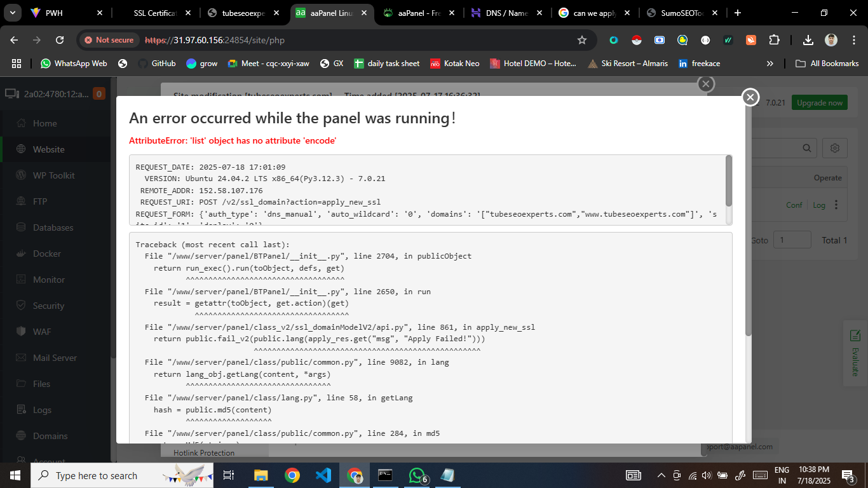Click the WAF shield icon
Screen dimensions: 868x488
tap(21, 332)
